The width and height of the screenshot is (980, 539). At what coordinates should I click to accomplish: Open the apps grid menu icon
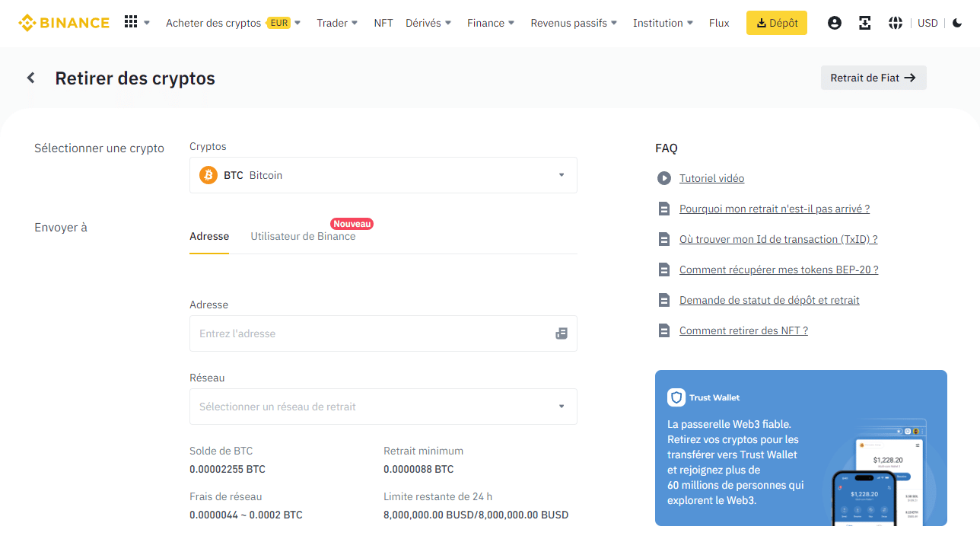[x=131, y=22]
